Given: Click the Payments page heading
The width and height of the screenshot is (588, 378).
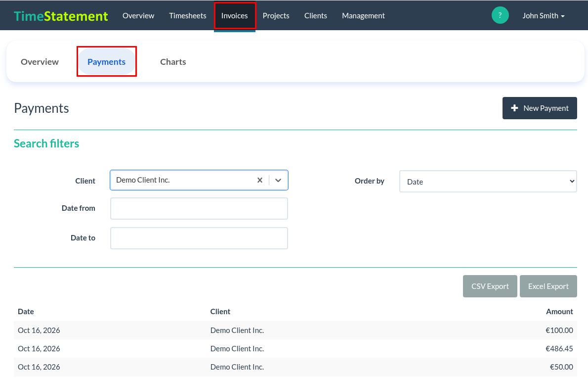Looking at the screenshot, I should 41,108.
